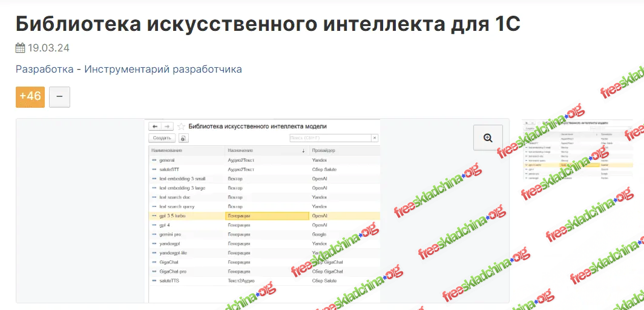The width and height of the screenshot is (644, 310).
Task: Click the back arrow in the 1C window
Action: [x=155, y=127]
